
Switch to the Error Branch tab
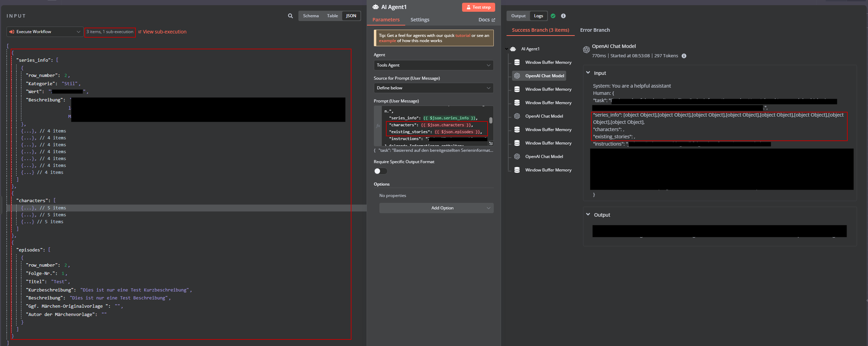(x=594, y=30)
